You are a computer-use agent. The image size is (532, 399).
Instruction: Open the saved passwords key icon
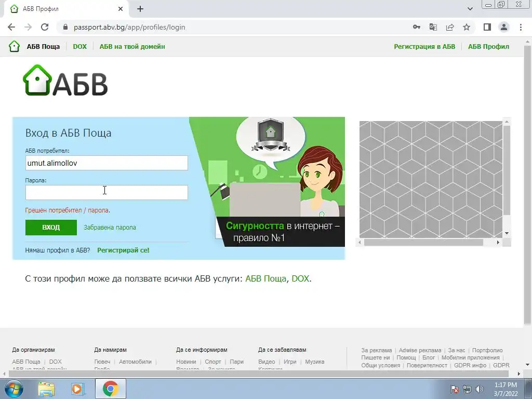click(x=416, y=27)
